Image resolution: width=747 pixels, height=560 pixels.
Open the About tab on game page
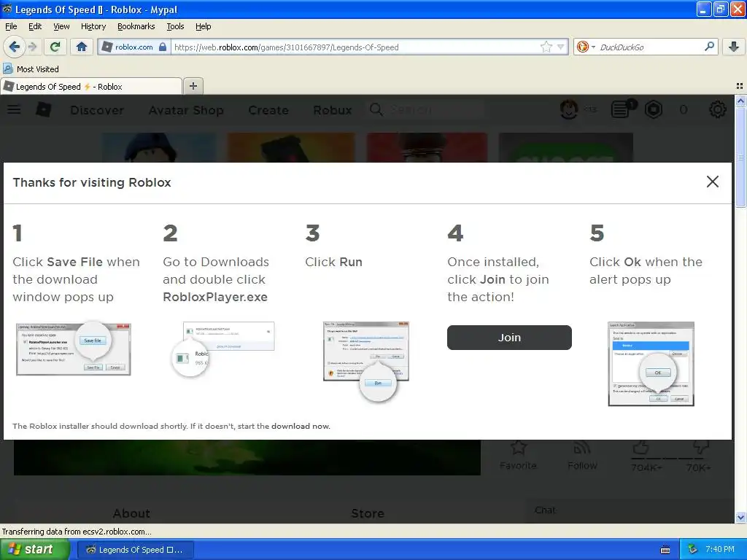(131, 513)
